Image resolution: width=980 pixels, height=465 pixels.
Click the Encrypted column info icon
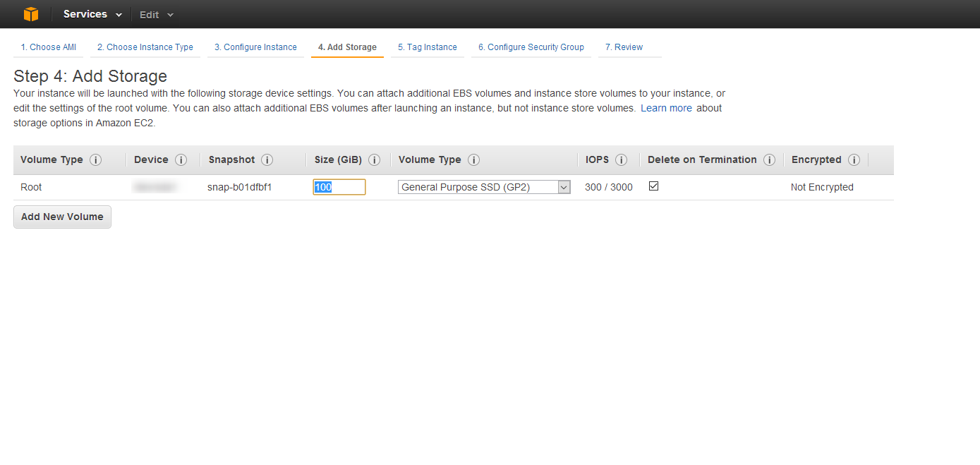tap(854, 159)
